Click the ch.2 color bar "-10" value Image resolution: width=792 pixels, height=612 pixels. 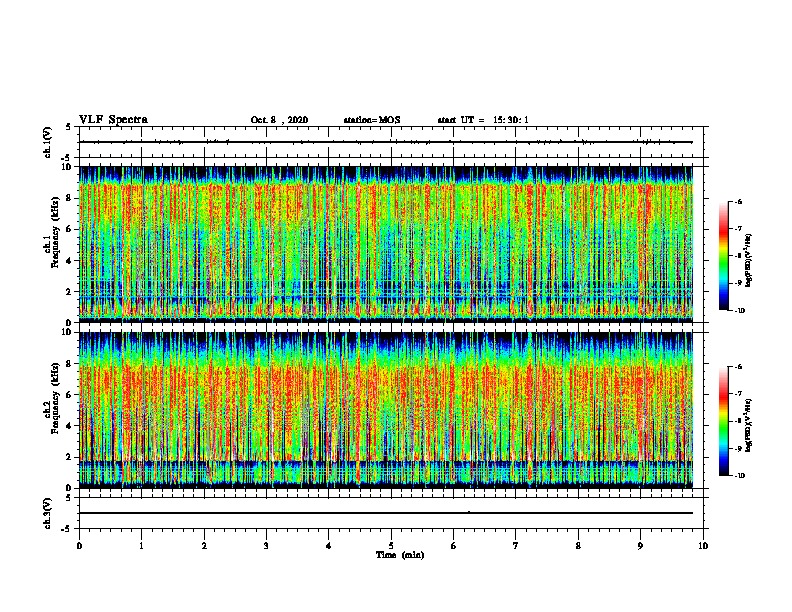click(740, 476)
